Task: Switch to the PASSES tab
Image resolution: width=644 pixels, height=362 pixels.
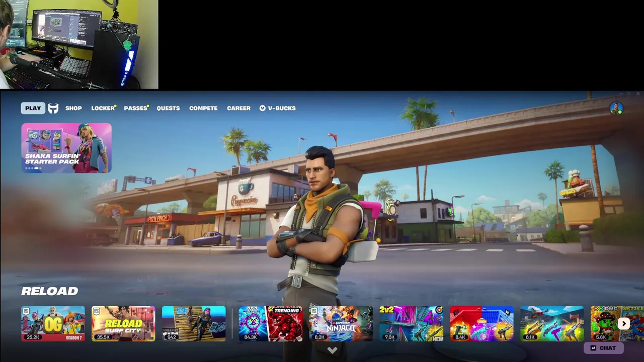Action: 136,108
